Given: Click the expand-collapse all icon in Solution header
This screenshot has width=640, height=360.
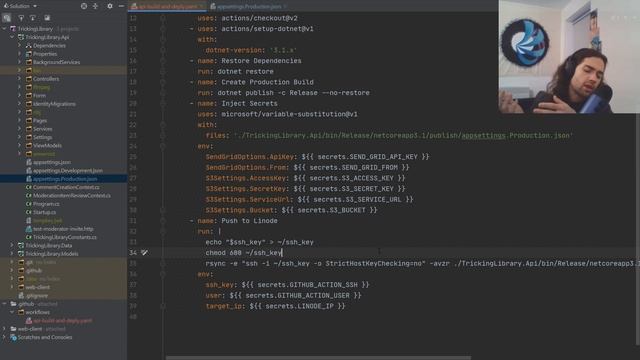Looking at the screenshot, I should click(95, 6).
